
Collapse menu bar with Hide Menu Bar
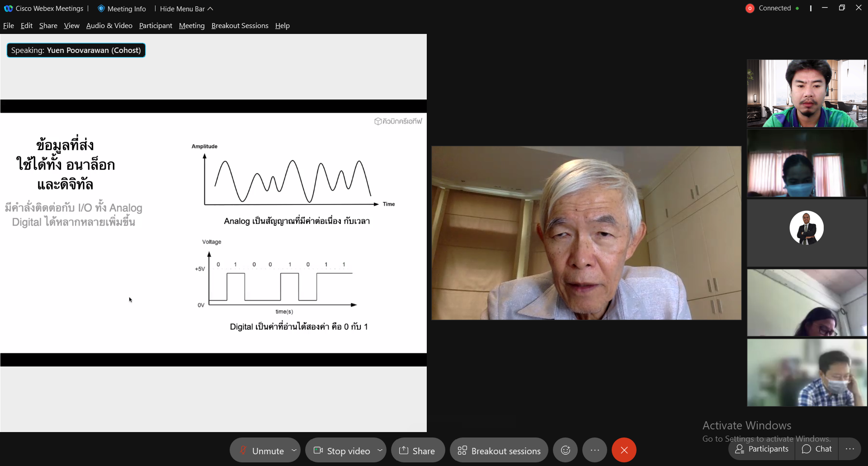pos(186,9)
